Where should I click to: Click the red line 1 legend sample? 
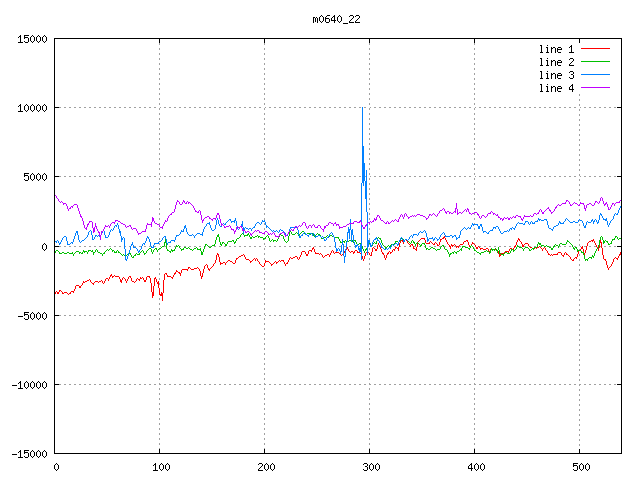coord(596,48)
